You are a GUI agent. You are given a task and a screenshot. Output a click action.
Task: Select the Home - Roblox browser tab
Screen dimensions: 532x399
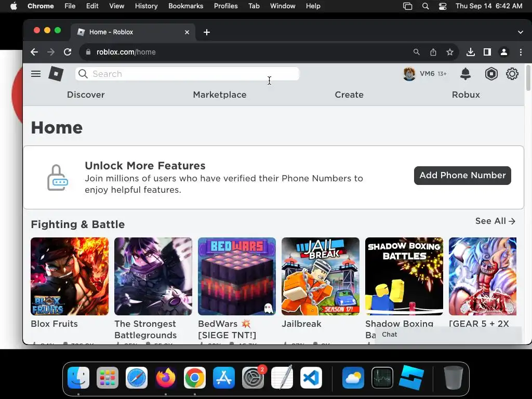pos(133,32)
